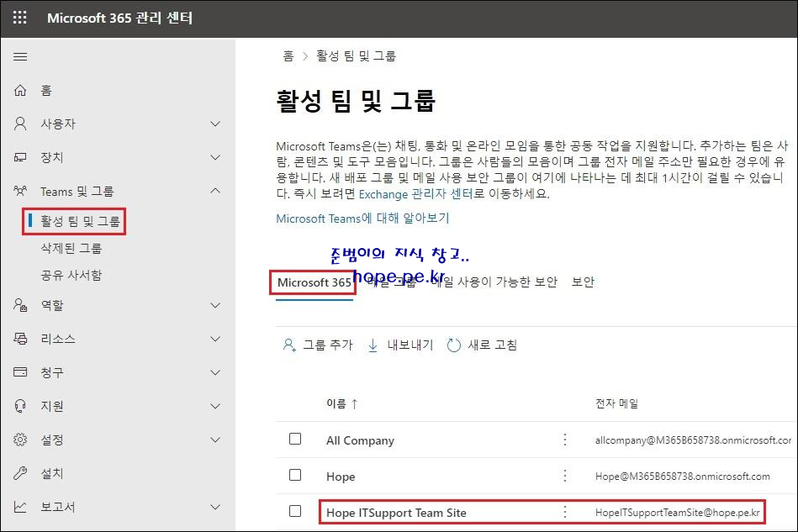This screenshot has height=532, width=798.
Task: Click the Home house icon in sidebar
Action: [x=20, y=90]
